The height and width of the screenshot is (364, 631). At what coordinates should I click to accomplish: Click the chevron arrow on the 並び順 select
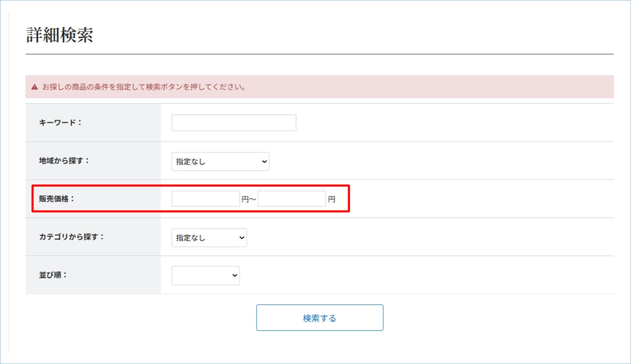tap(235, 275)
